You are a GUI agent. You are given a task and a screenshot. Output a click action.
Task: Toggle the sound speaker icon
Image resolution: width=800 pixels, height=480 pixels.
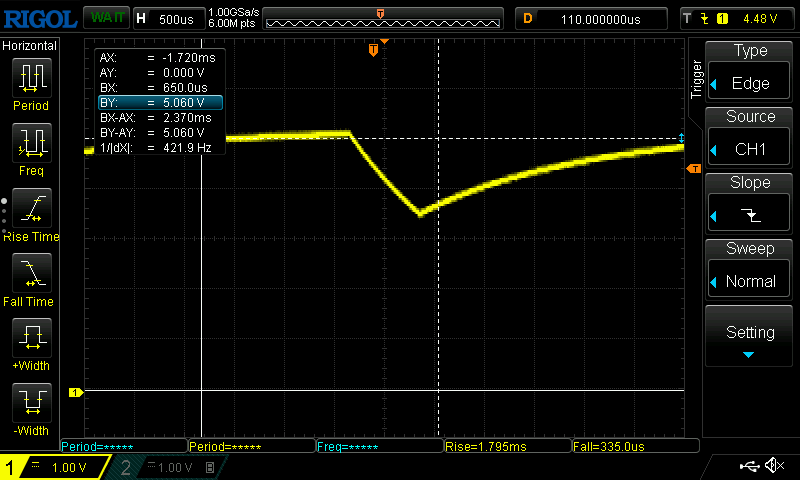pos(774,466)
